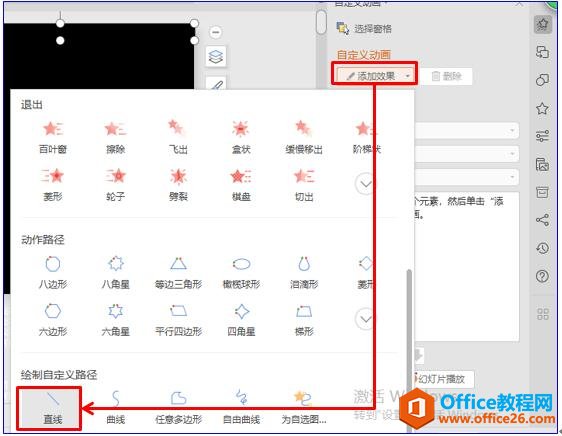Select the 橄榄球形 motion path
562x436 pixels.
241,272
